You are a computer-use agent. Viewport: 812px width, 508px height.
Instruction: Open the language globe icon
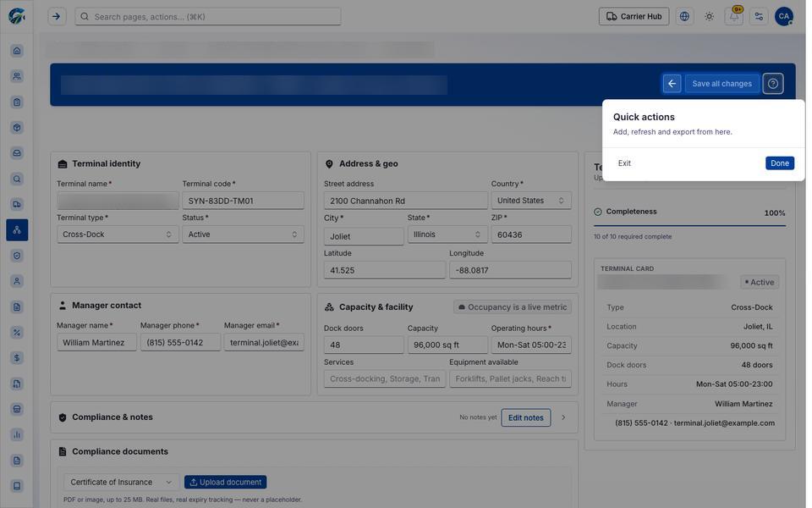pyautogui.click(x=684, y=17)
